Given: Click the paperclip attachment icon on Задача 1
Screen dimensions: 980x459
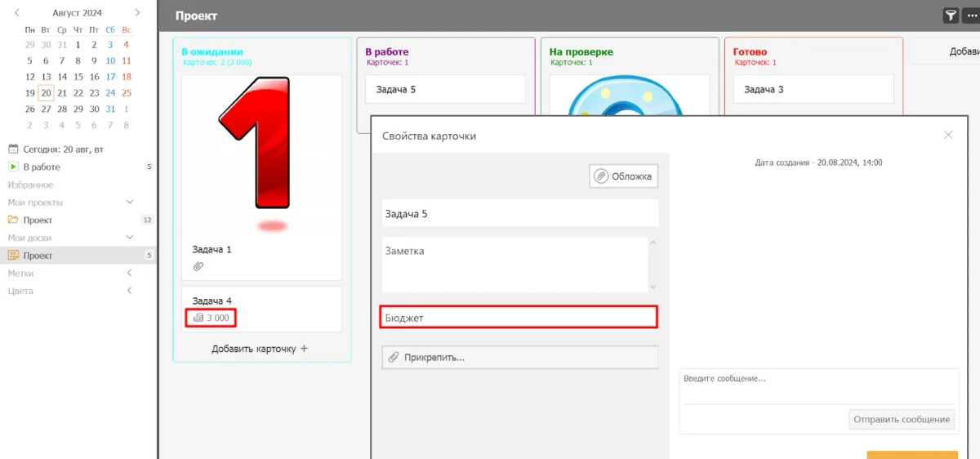Looking at the screenshot, I should (x=198, y=266).
